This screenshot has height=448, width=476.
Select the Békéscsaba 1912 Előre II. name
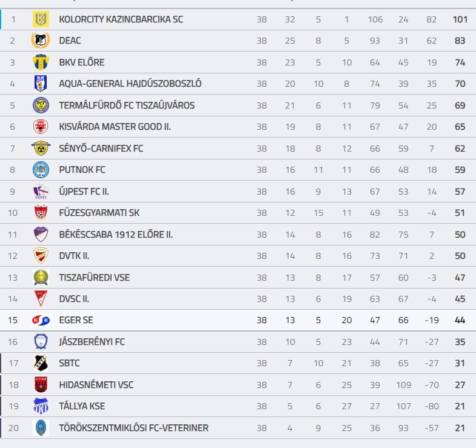(116, 235)
